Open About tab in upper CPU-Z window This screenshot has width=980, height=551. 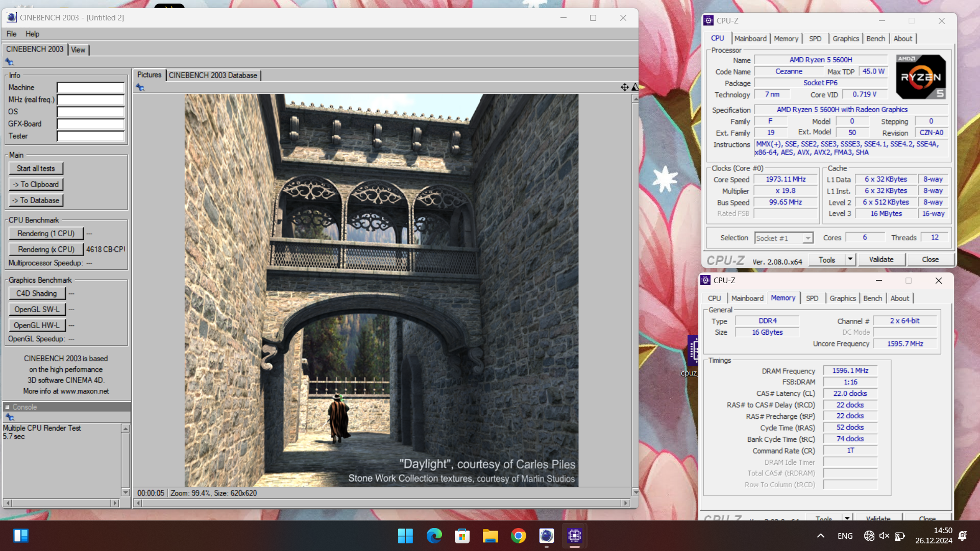(x=903, y=39)
